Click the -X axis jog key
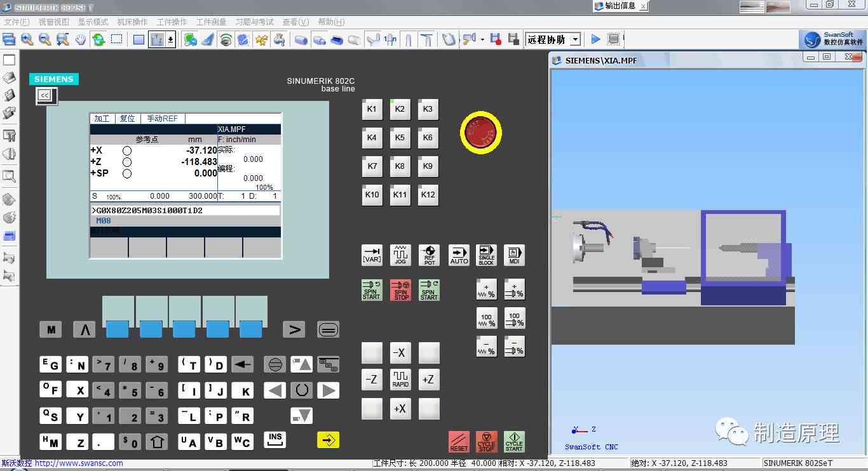The height and width of the screenshot is (471, 868). 400,353
